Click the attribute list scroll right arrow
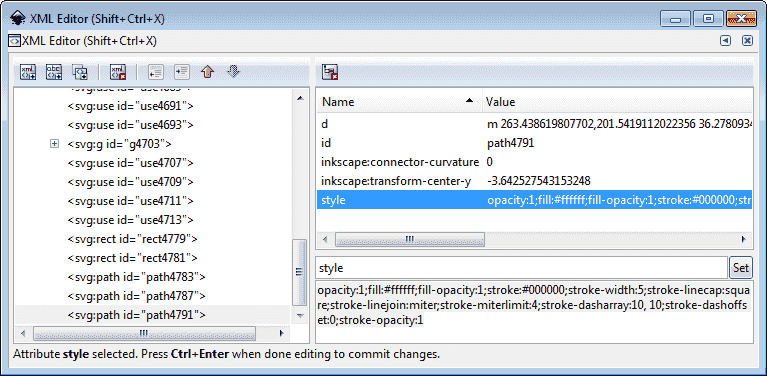The width and height of the screenshot is (767, 376). [744, 240]
